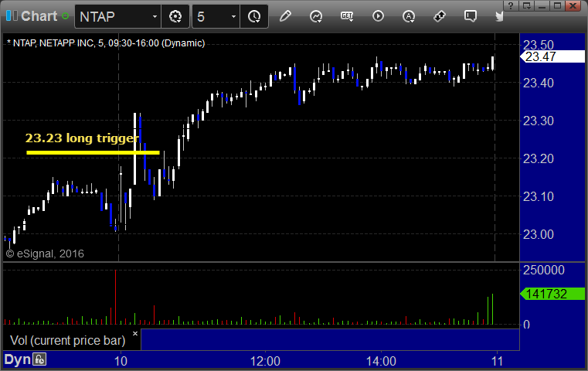Open the time template clock icon
This screenshot has width=588, height=371.
254,16
